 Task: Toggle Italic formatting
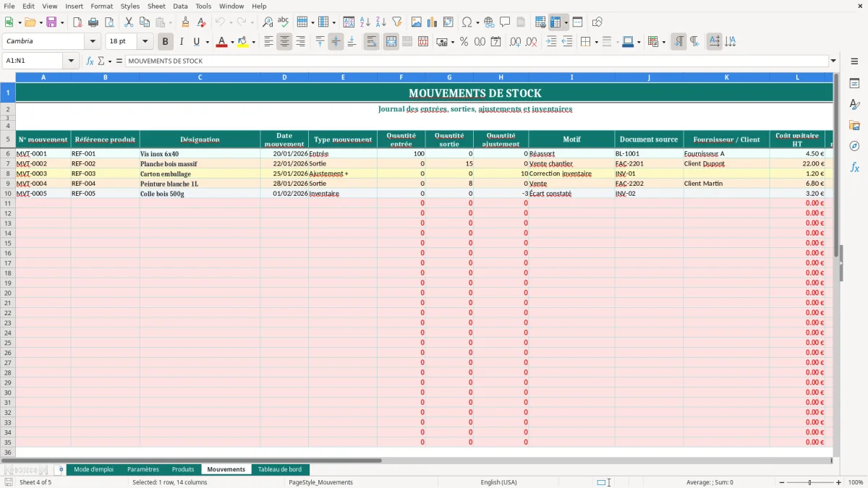[x=182, y=42]
